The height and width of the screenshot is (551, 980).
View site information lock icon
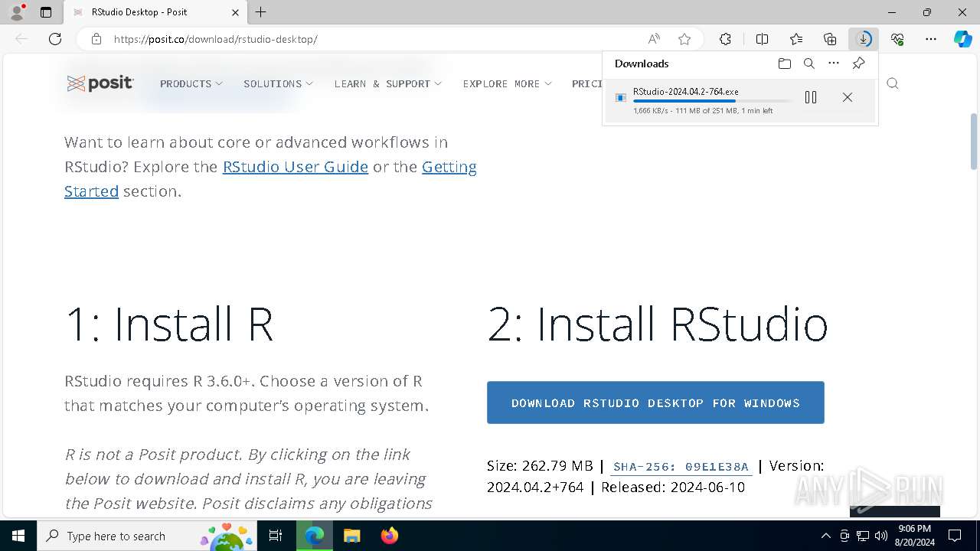click(x=96, y=39)
